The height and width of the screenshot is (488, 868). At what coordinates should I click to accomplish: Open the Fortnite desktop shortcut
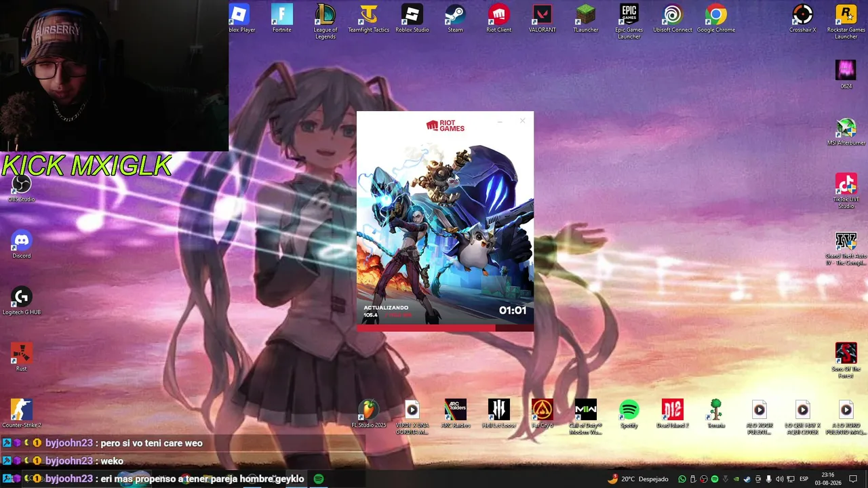281,18
